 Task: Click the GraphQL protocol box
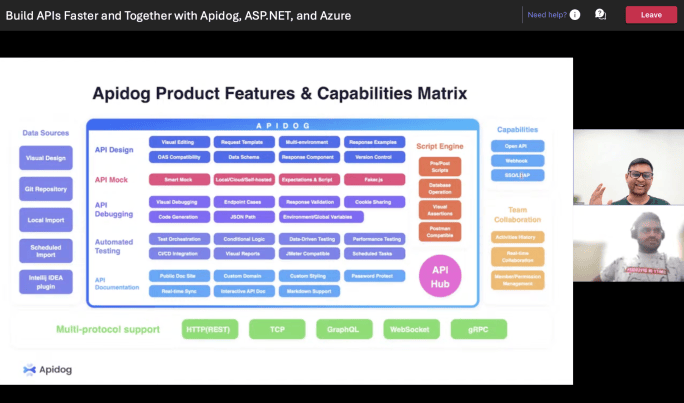[x=344, y=329]
